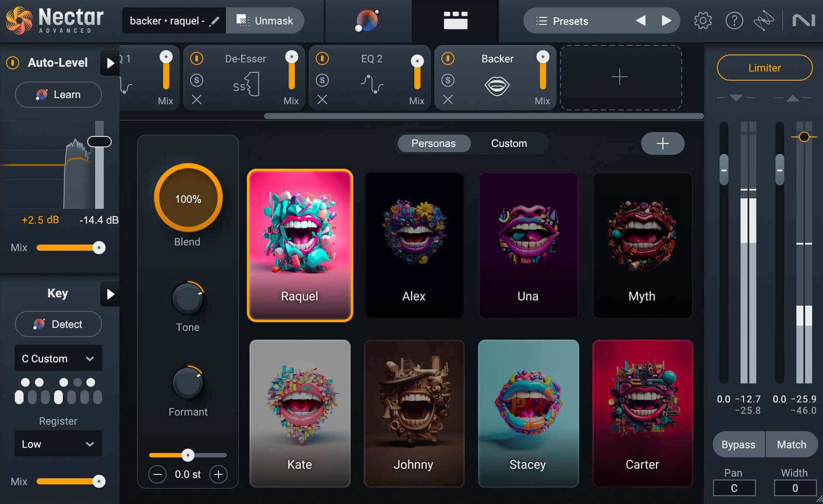Viewport: 823px width, 504px height.
Task: Add a module in the empty slot
Action: coord(621,78)
